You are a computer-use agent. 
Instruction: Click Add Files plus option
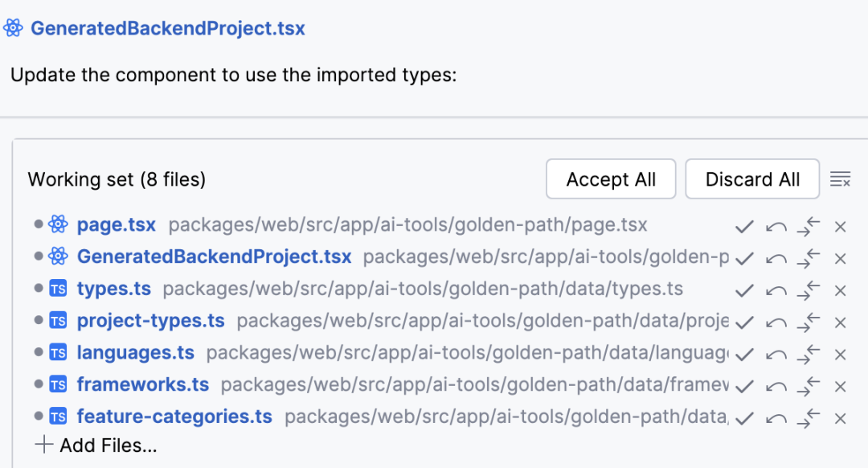96,445
